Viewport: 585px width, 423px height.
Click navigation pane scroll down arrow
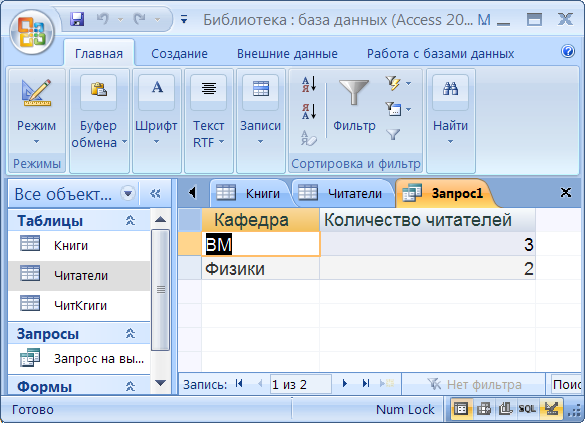(x=160, y=383)
